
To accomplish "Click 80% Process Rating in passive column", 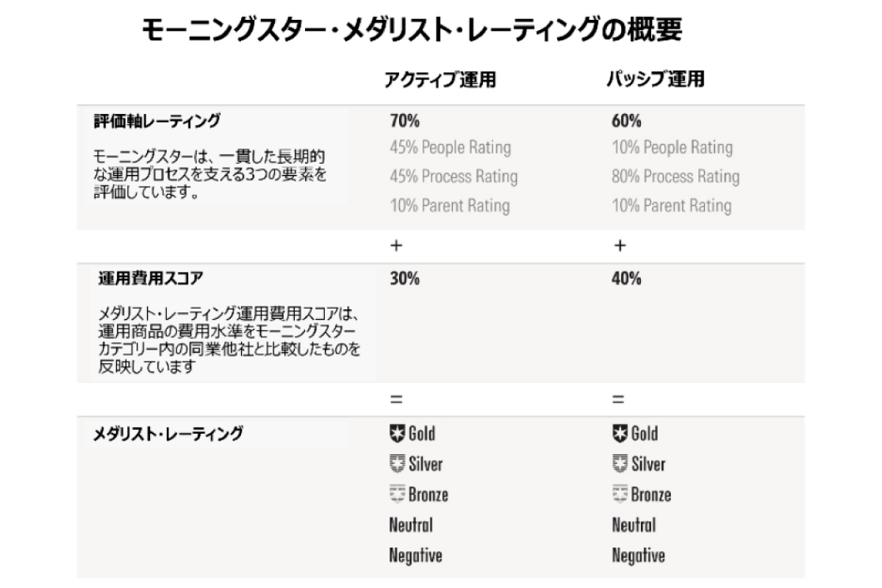I will coord(675,176).
